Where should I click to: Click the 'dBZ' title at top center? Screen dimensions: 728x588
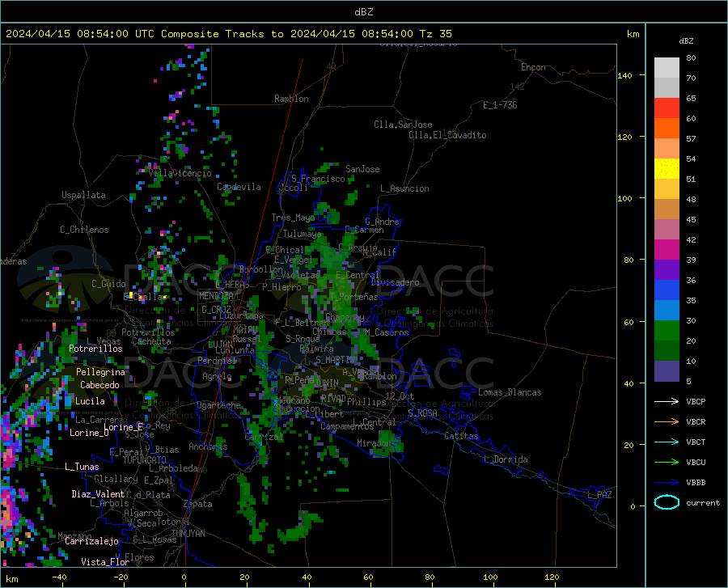(x=363, y=12)
